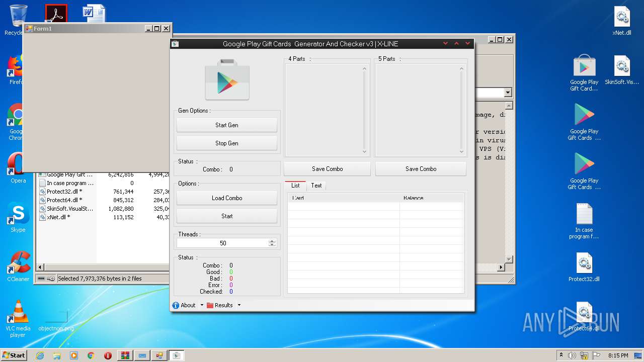This screenshot has height=362, width=644.
Task: Open the About dropdown arrow
Action: [x=202, y=305]
